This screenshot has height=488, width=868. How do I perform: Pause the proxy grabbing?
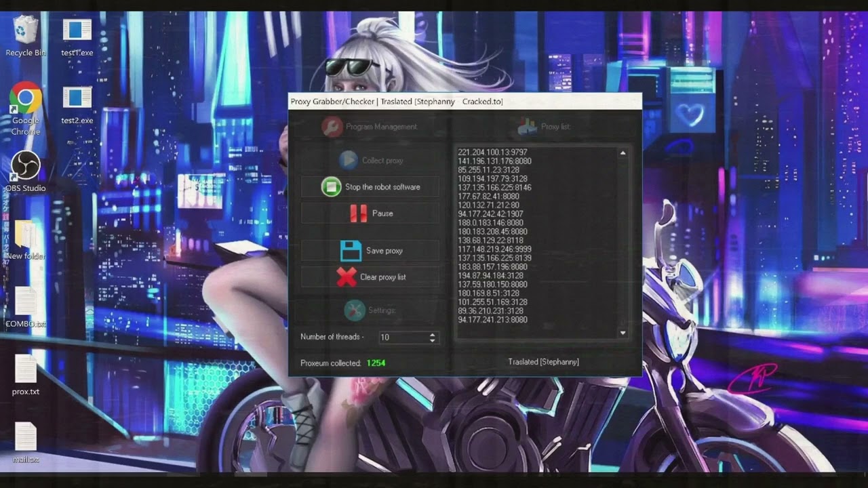tap(371, 213)
